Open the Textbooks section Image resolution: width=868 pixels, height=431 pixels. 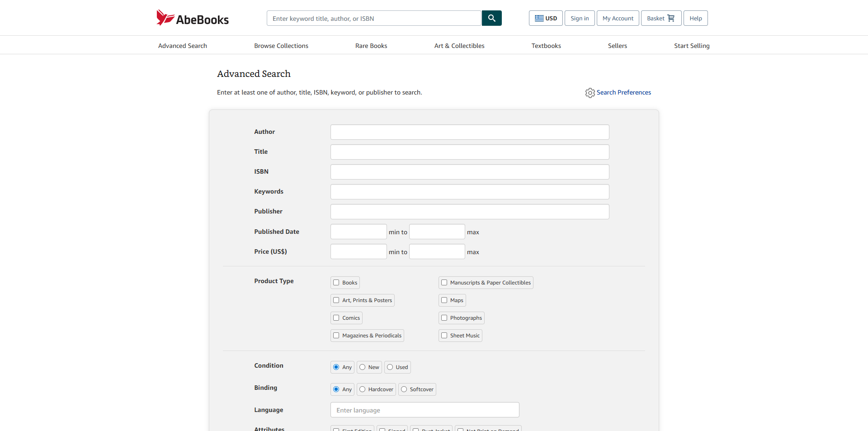point(546,46)
